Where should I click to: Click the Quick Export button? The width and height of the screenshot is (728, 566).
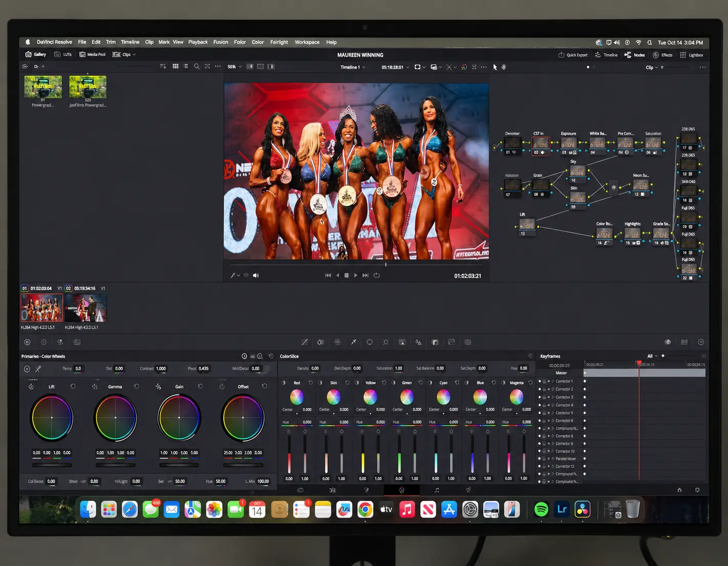(573, 55)
